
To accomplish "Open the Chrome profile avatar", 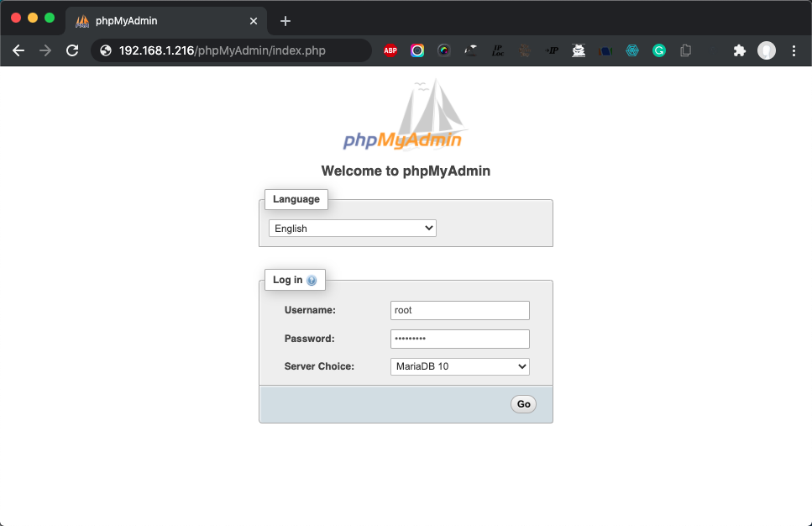I will click(x=767, y=50).
